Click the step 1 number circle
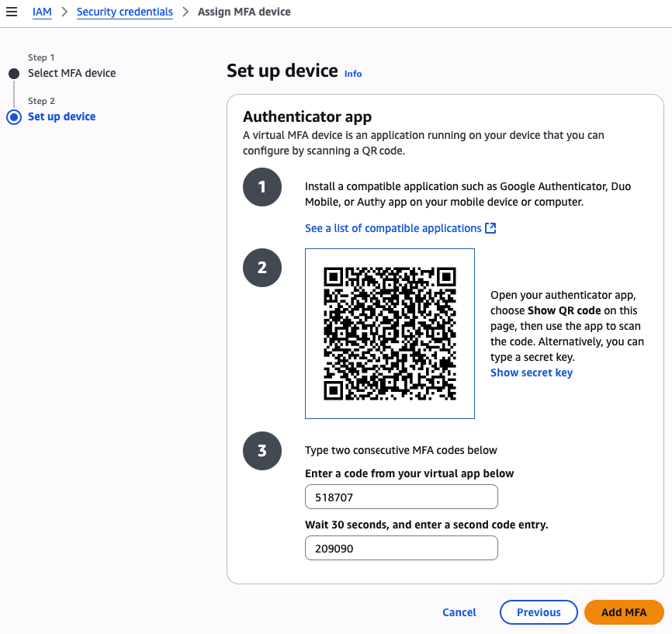The image size is (672, 634). click(262, 187)
